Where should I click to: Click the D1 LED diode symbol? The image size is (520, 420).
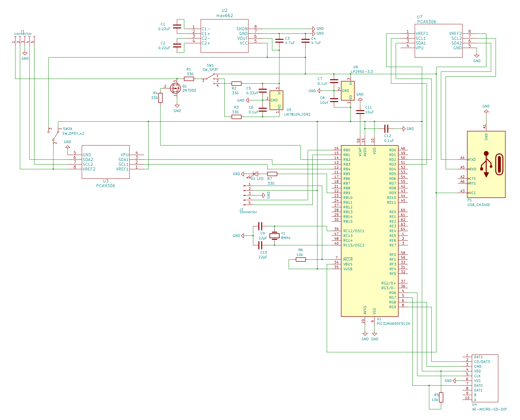pos(255,174)
